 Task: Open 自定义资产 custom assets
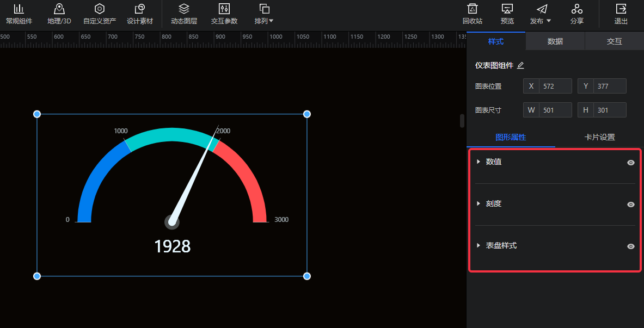pyautogui.click(x=99, y=14)
